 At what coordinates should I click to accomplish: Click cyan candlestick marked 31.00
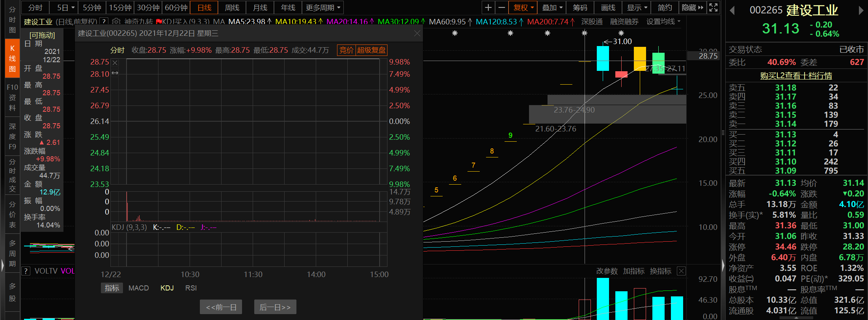coord(603,58)
